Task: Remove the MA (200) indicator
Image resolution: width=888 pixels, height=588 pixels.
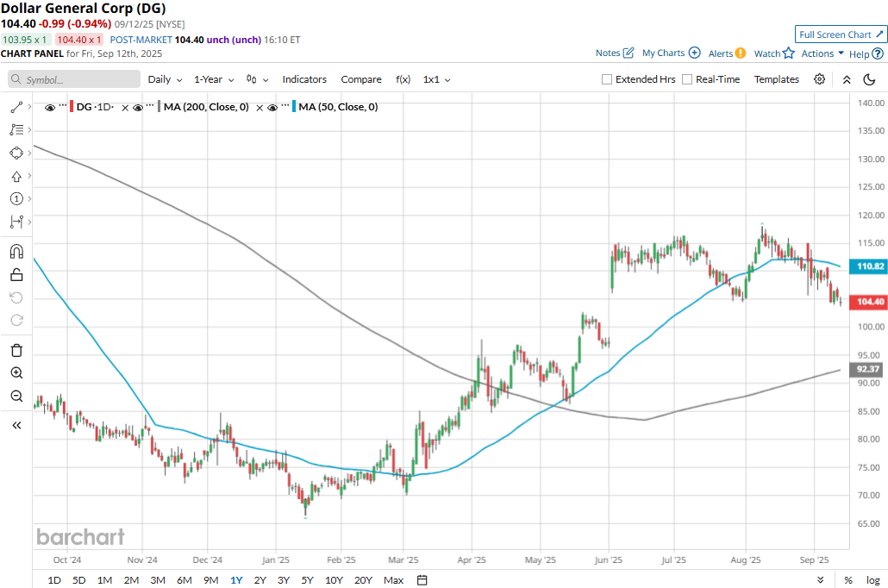Action: coord(260,108)
